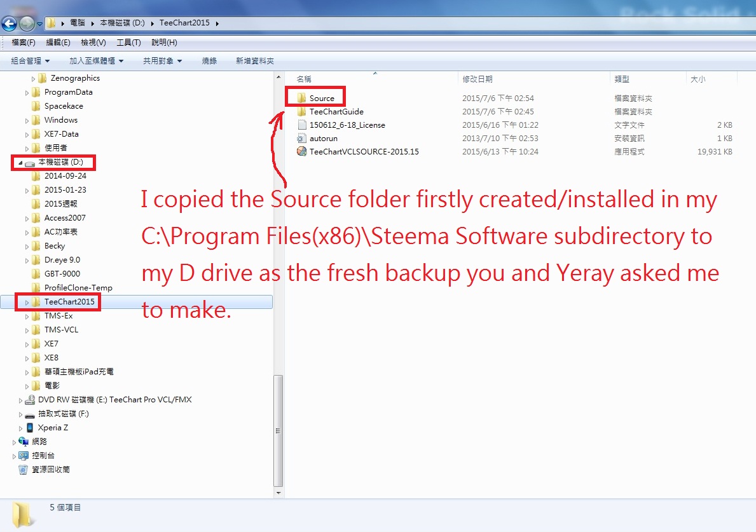
Task: Click the tree scrollbar up arrow
Action: pyautogui.click(x=278, y=77)
